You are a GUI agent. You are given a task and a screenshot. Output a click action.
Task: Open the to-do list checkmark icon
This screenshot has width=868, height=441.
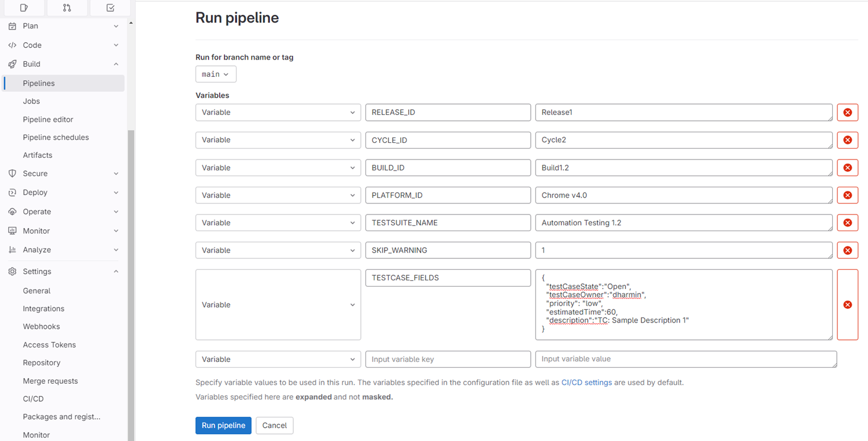[110, 8]
